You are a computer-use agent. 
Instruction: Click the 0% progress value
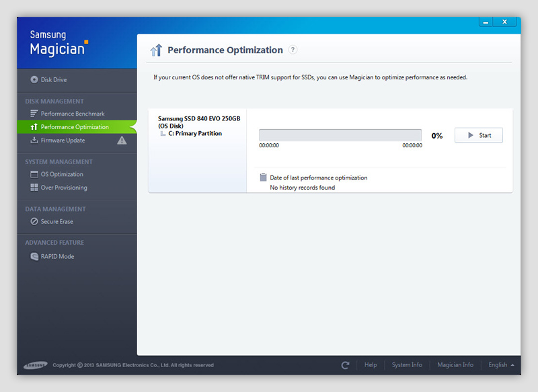point(436,136)
